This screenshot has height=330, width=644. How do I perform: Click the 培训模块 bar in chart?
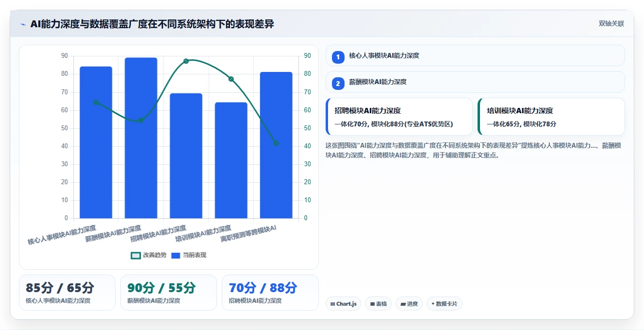coord(231,160)
